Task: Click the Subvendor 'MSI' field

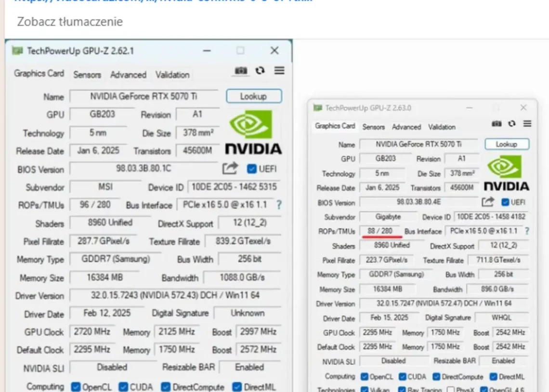Action: pos(105,187)
